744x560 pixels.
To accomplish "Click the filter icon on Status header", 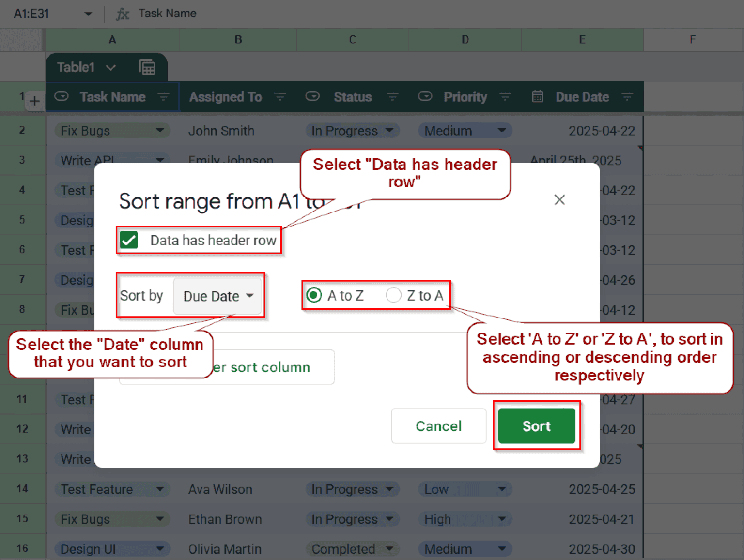I will 393,96.
